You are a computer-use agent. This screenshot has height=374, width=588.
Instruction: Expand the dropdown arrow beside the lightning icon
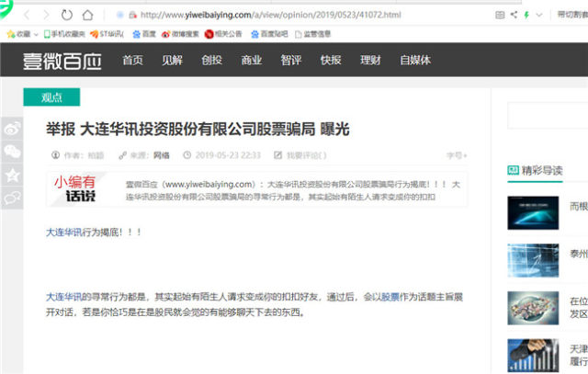[x=539, y=15]
